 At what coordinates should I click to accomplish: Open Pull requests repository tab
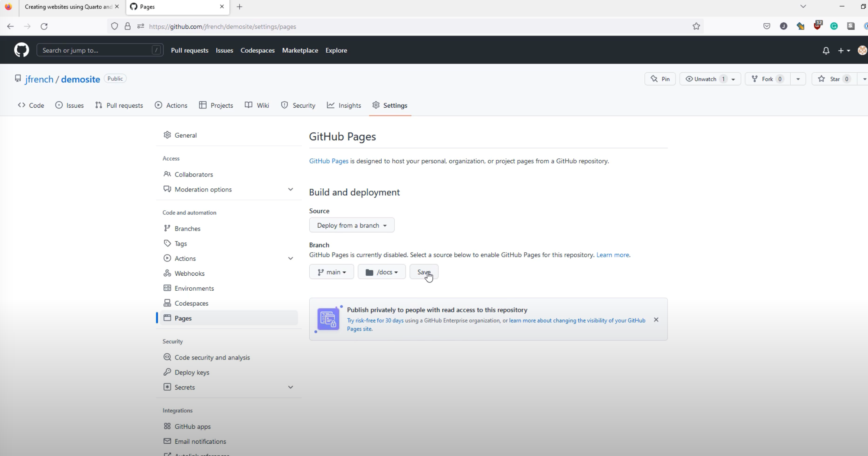(119, 105)
